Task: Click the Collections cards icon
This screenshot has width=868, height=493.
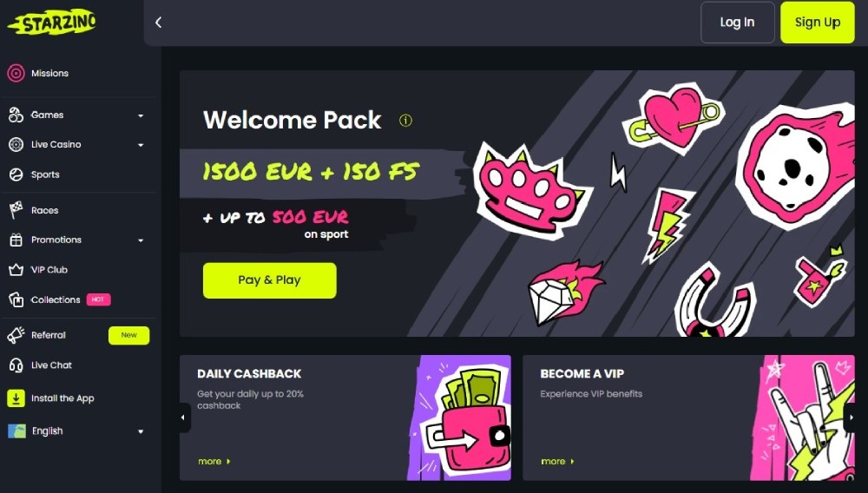Action: pos(16,299)
